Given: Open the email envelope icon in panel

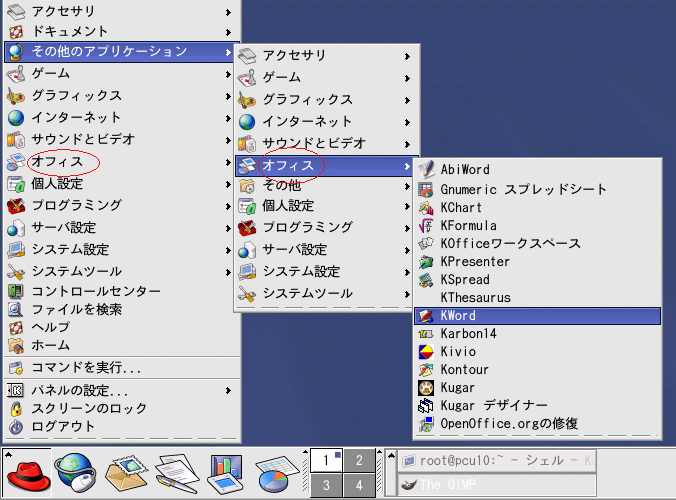Looking at the screenshot, I should point(126,473).
